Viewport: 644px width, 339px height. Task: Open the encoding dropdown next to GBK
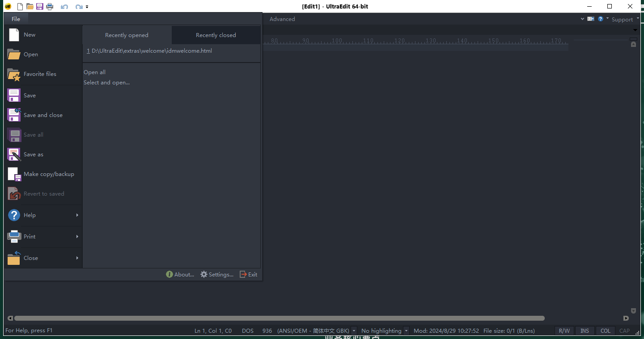tap(354, 331)
